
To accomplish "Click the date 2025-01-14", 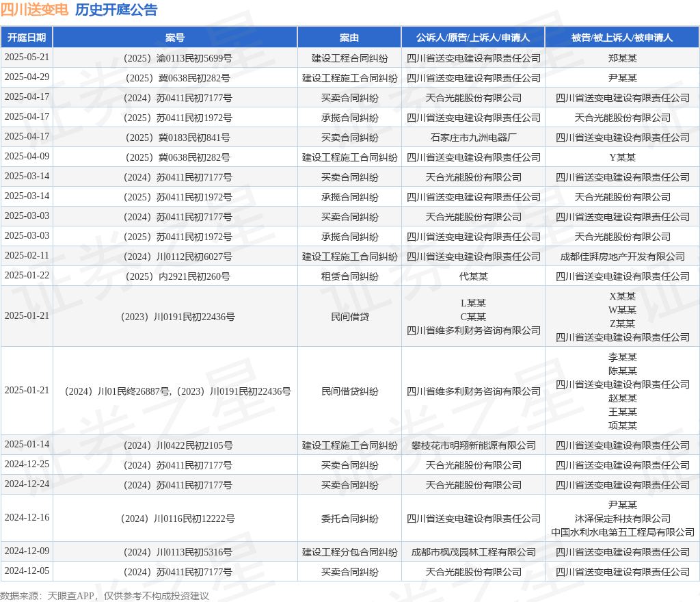I will (27, 445).
